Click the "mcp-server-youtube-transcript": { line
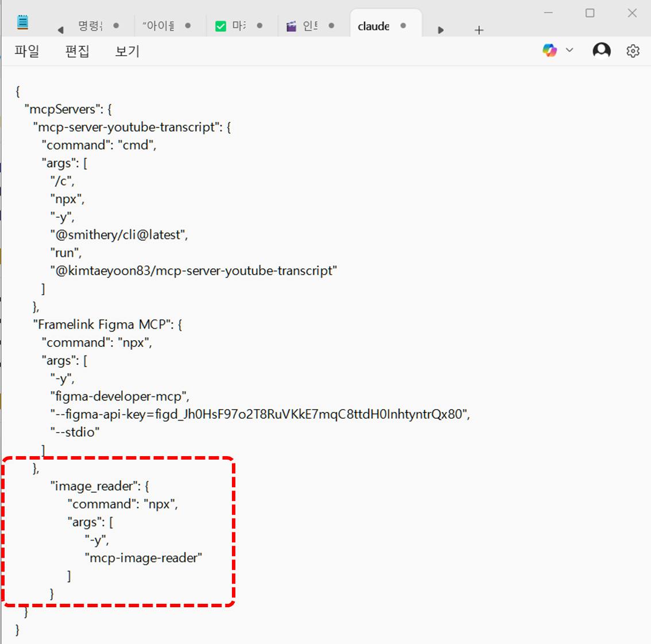651x644 pixels. click(132, 127)
